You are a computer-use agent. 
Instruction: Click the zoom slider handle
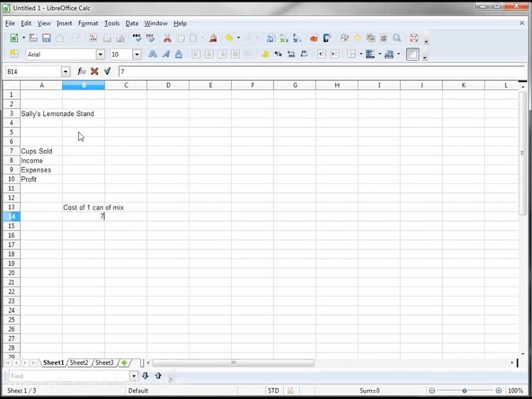click(465, 391)
